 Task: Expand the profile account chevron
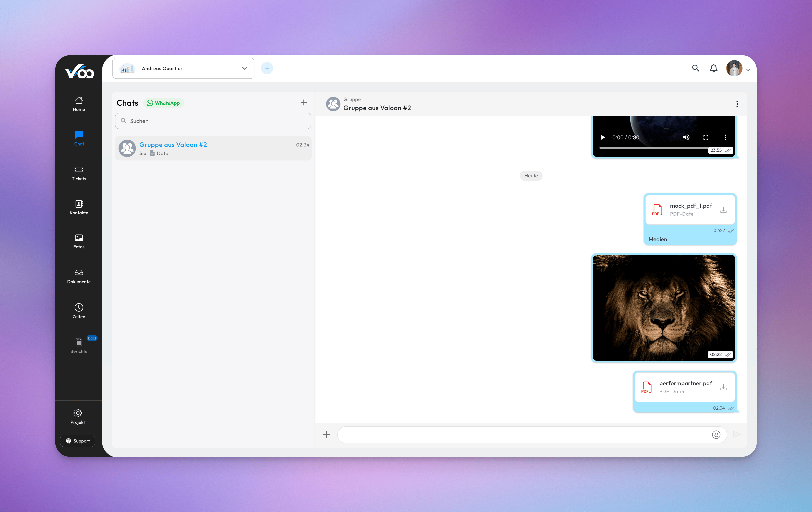pyautogui.click(x=748, y=69)
